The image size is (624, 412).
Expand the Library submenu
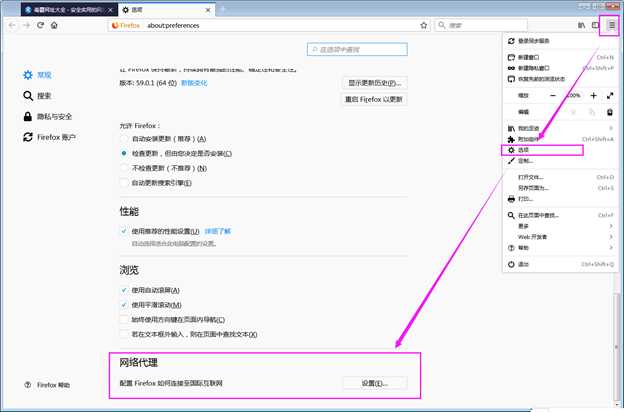click(x=561, y=128)
